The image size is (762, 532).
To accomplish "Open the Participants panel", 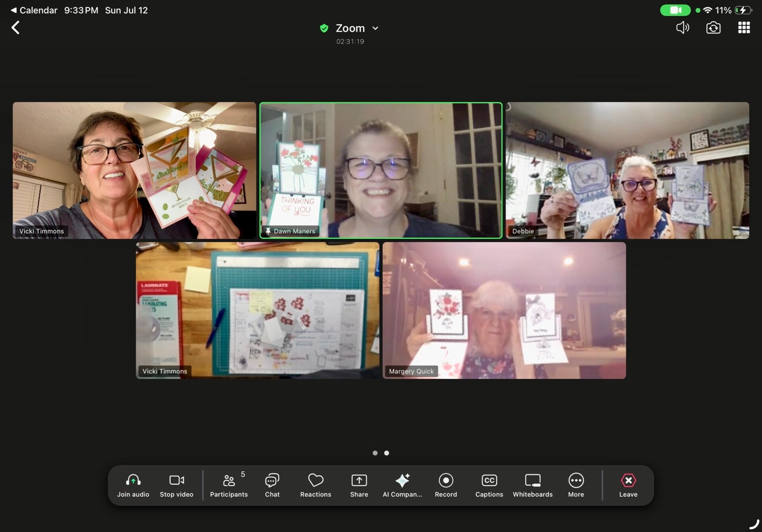I will 229,485.
